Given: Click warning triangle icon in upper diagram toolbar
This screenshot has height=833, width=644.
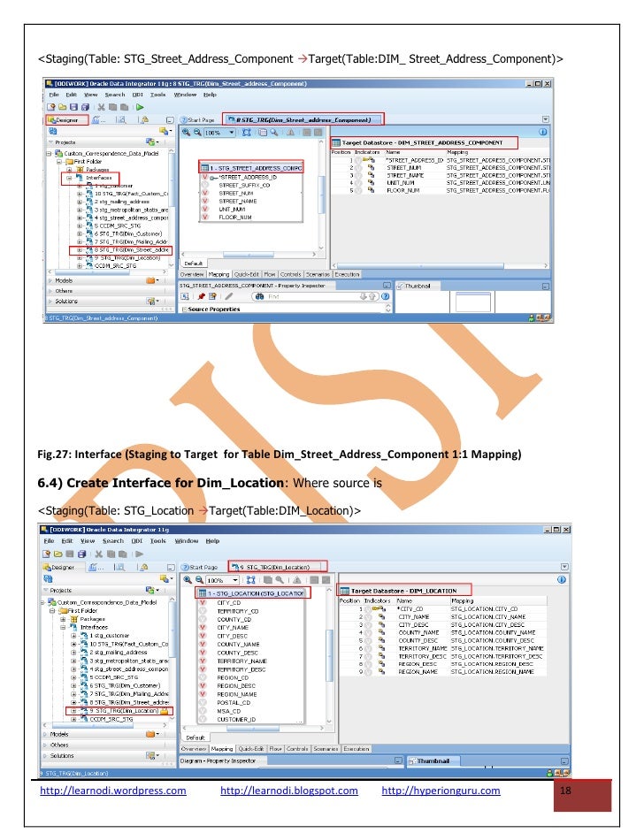Looking at the screenshot, I should tap(291, 133).
